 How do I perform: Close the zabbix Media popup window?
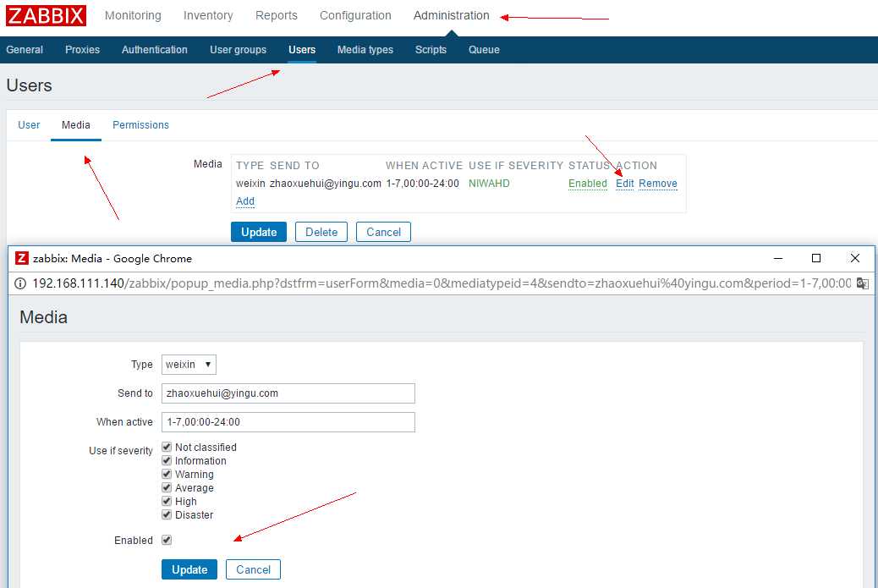click(854, 258)
